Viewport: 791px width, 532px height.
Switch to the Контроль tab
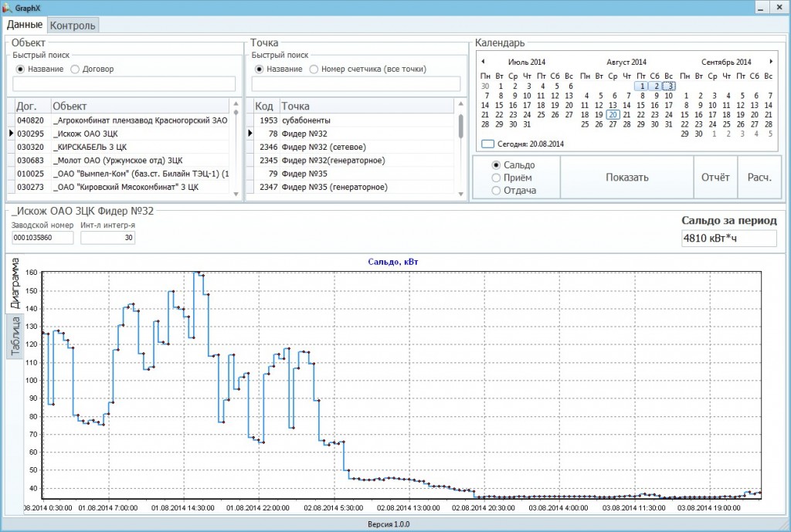(x=73, y=25)
